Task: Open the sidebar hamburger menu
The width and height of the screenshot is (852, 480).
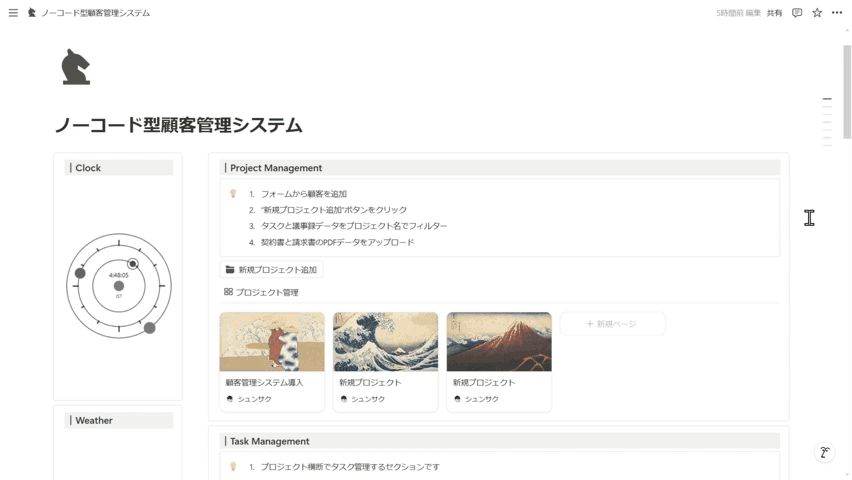Action: pyautogui.click(x=13, y=13)
